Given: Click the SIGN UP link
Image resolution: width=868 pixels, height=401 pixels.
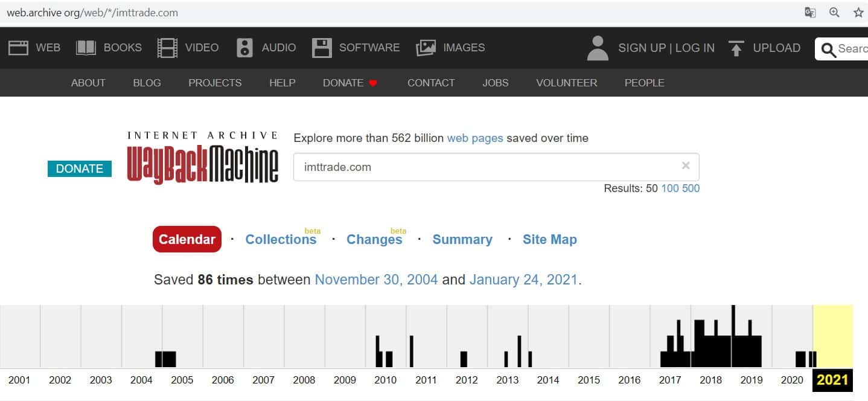Looking at the screenshot, I should [x=642, y=48].
